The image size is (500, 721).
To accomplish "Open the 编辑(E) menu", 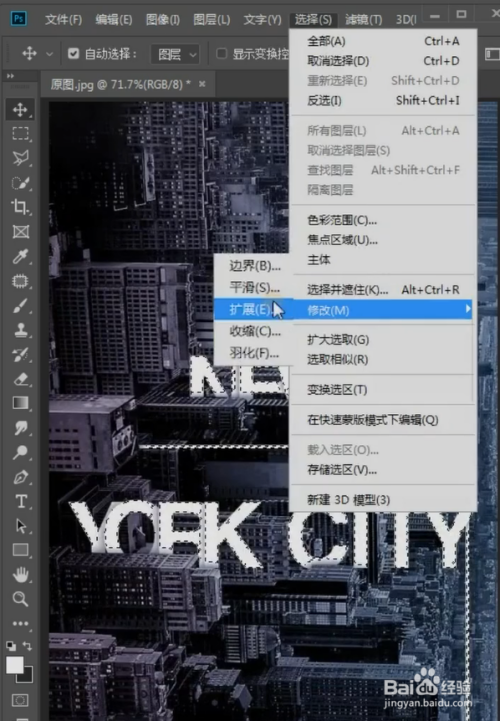I will (114, 19).
